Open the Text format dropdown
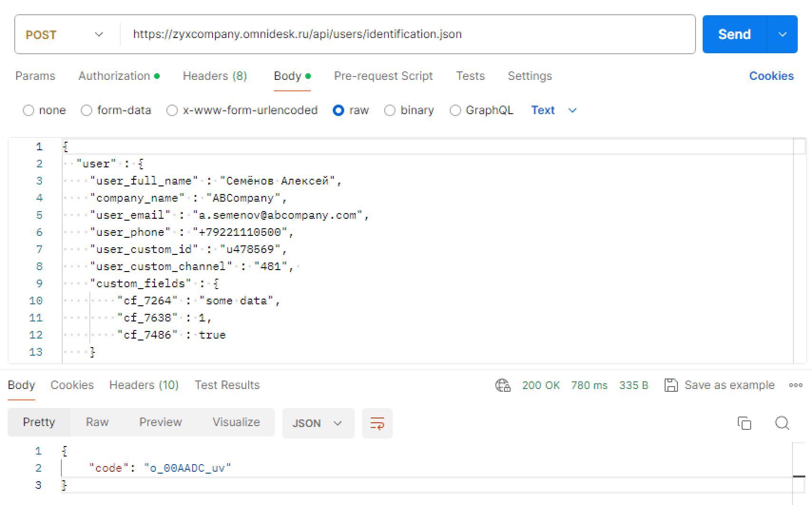 [x=554, y=110]
